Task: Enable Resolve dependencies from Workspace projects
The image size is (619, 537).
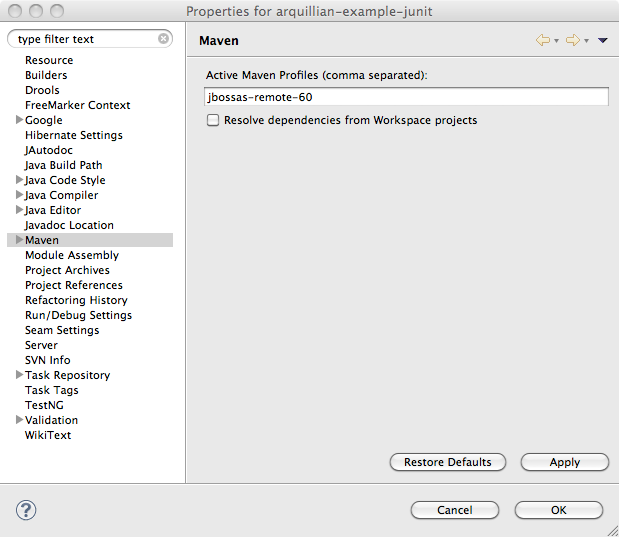Action: click(x=213, y=120)
